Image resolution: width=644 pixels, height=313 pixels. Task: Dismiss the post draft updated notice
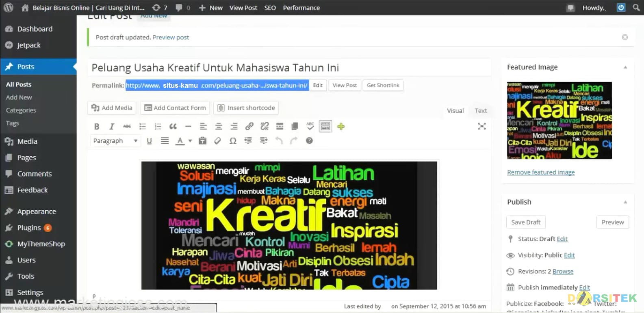(625, 37)
